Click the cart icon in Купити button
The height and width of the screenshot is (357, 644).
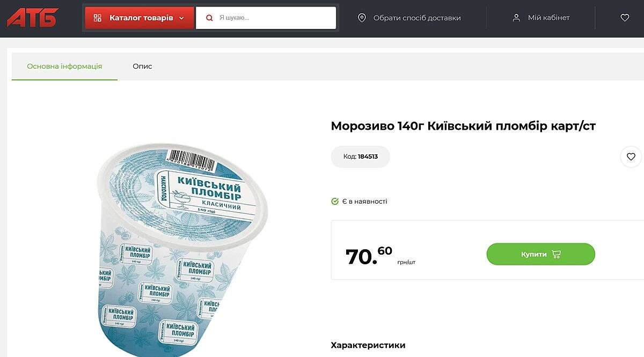pos(557,254)
